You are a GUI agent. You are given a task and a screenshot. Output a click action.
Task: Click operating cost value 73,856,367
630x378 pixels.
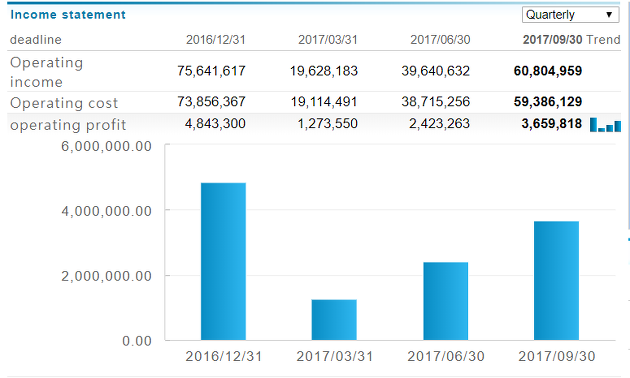tap(211, 102)
